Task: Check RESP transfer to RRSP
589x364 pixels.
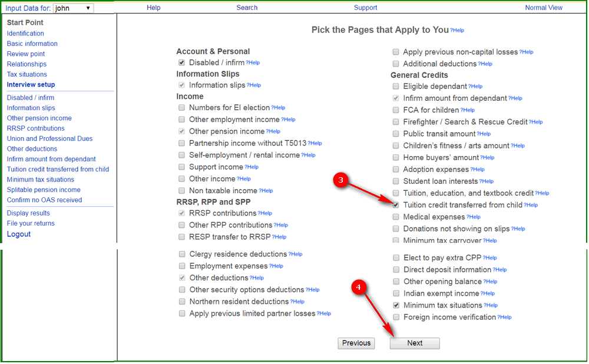Action: 182,237
